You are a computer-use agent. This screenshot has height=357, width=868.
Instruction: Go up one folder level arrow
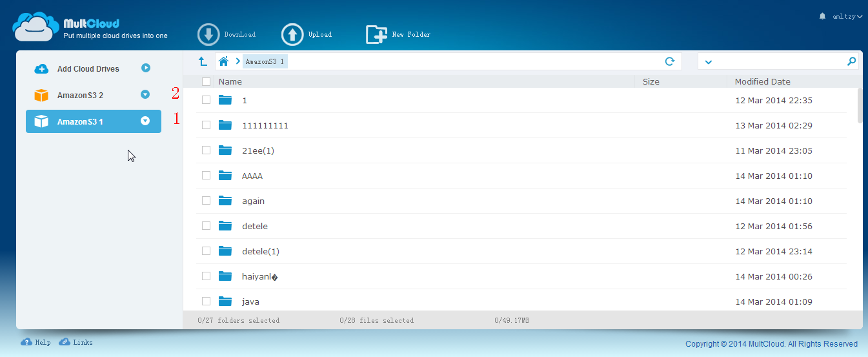203,61
